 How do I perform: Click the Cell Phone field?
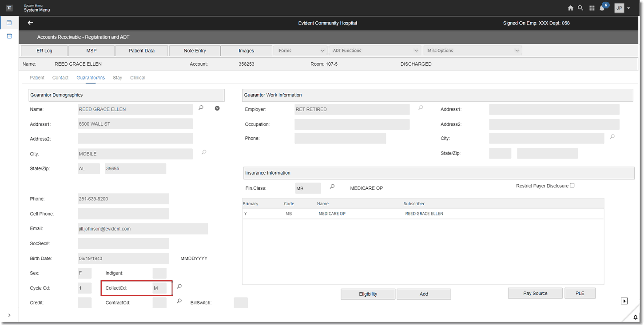[123, 214]
